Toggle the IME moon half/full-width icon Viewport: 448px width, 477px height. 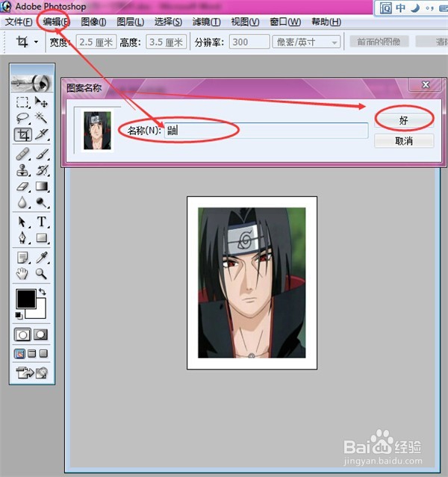[415, 8]
